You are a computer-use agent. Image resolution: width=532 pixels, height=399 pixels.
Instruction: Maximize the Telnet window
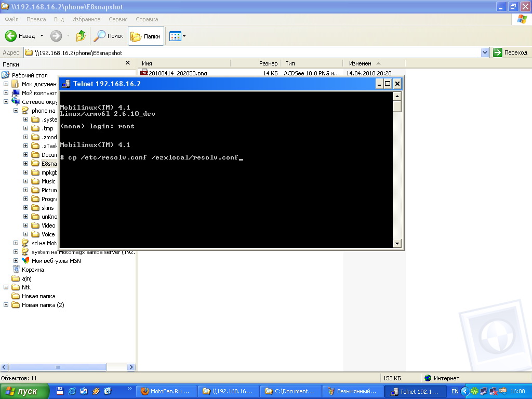tap(388, 84)
